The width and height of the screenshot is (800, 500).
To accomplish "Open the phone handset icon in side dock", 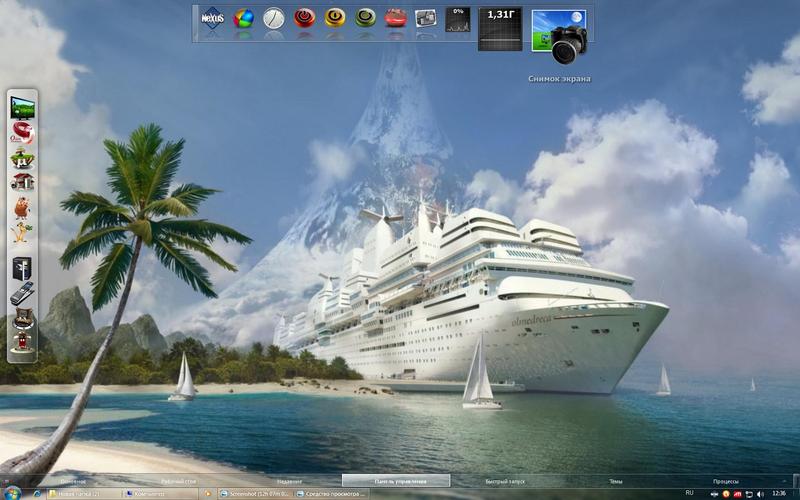I will (22, 293).
